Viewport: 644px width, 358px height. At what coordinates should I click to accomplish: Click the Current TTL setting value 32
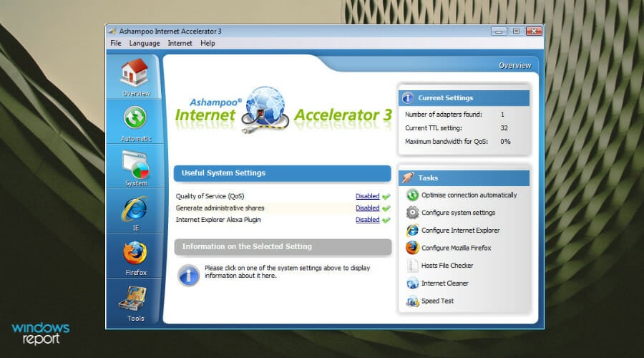[504, 128]
